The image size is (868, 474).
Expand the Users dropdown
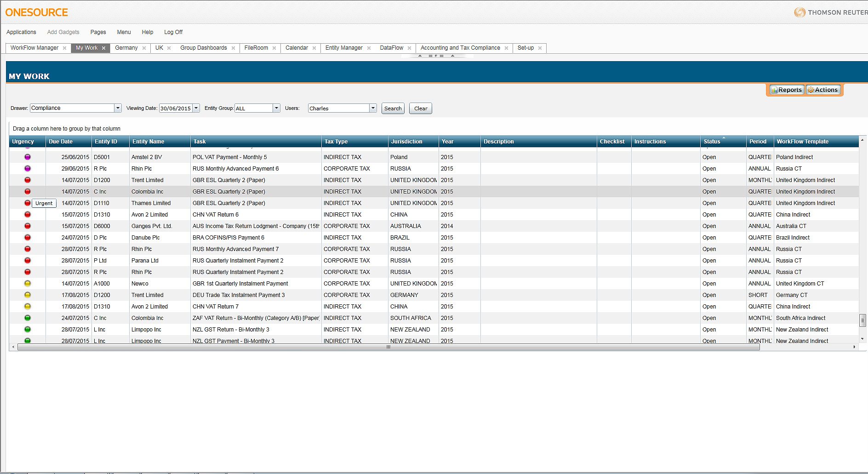pos(373,108)
